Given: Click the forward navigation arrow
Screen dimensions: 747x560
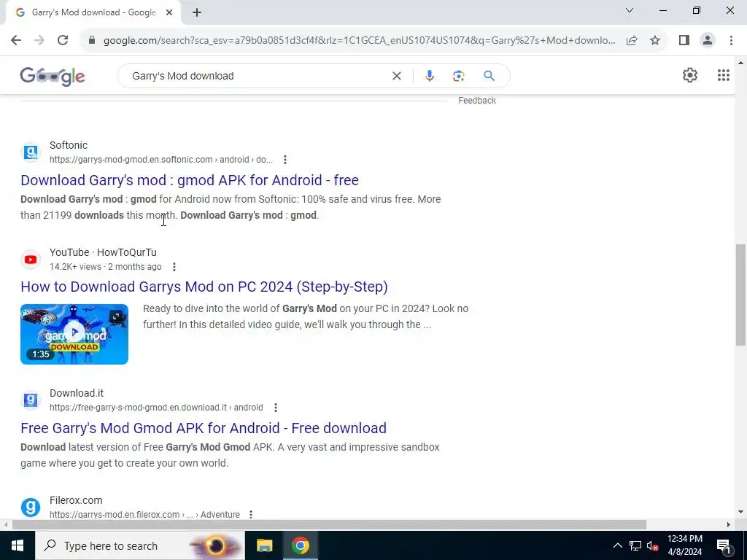Looking at the screenshot, I should pyautogui.click(x=39, y=41).
